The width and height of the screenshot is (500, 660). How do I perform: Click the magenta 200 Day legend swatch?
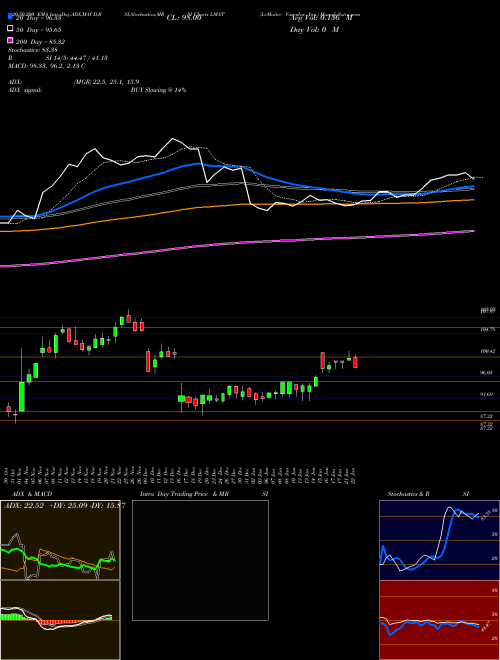click(11, 40)
